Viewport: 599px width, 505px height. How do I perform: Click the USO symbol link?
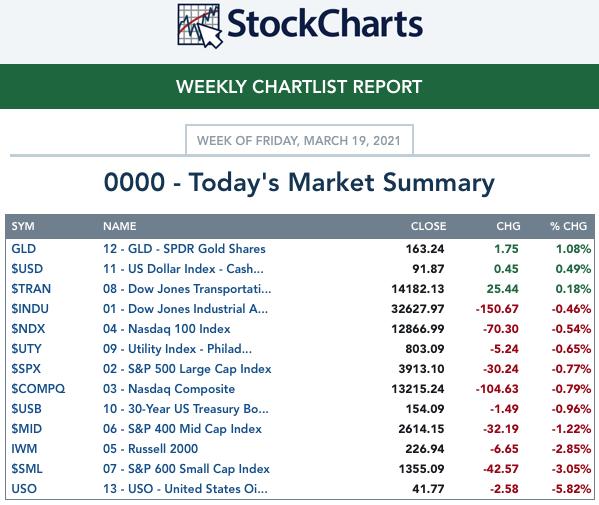tap(24, 489)
